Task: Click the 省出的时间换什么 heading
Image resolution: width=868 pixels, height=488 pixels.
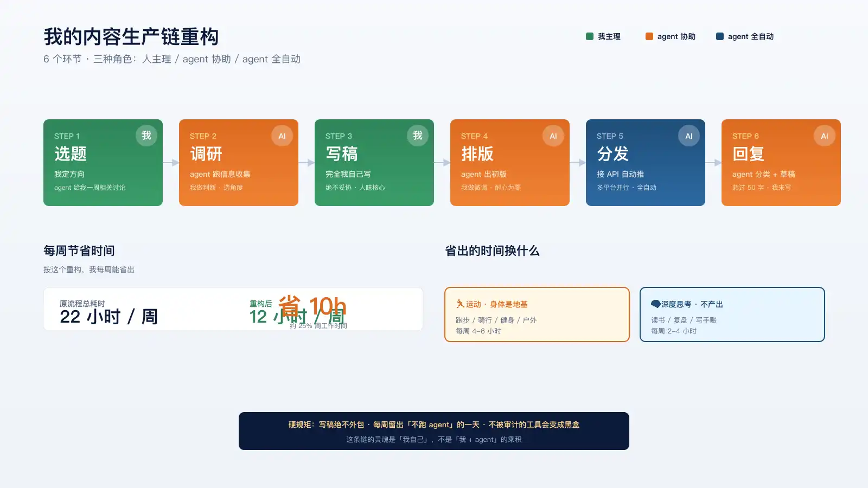Action: click(x=492, y=251)
